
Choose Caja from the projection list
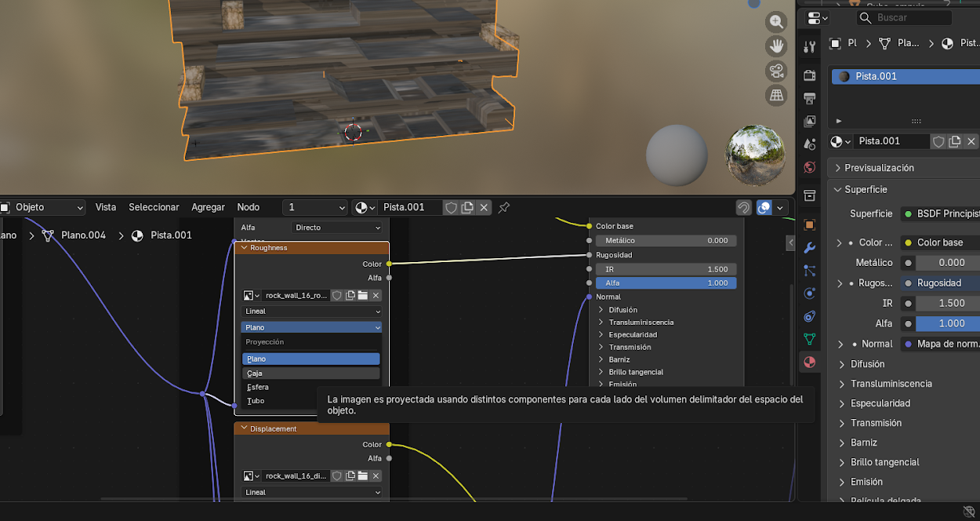(x=310, y=373)
